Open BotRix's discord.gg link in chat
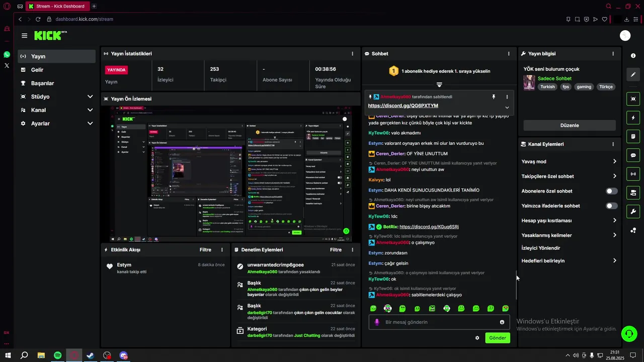Viewport: 644px width, 362px height. 429,227
